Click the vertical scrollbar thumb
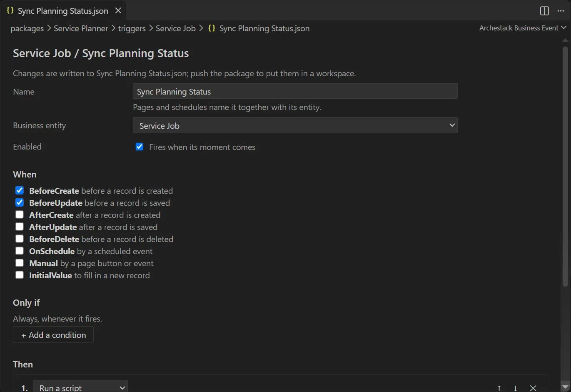The width and height of the screenshot is (571, 392). point(565,167)
